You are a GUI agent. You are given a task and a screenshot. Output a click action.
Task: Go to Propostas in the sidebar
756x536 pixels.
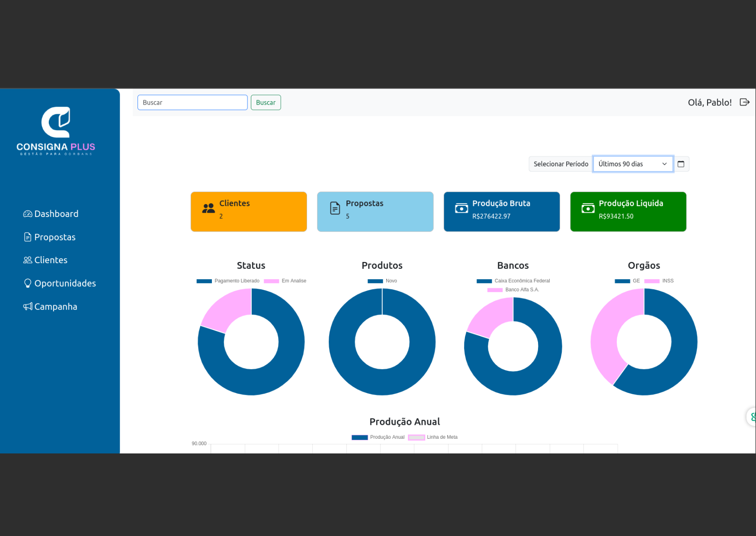pos(50,237)
